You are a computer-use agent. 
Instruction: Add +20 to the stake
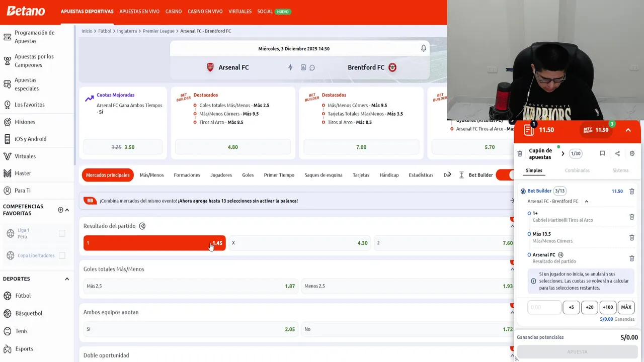tap(590, 307)
